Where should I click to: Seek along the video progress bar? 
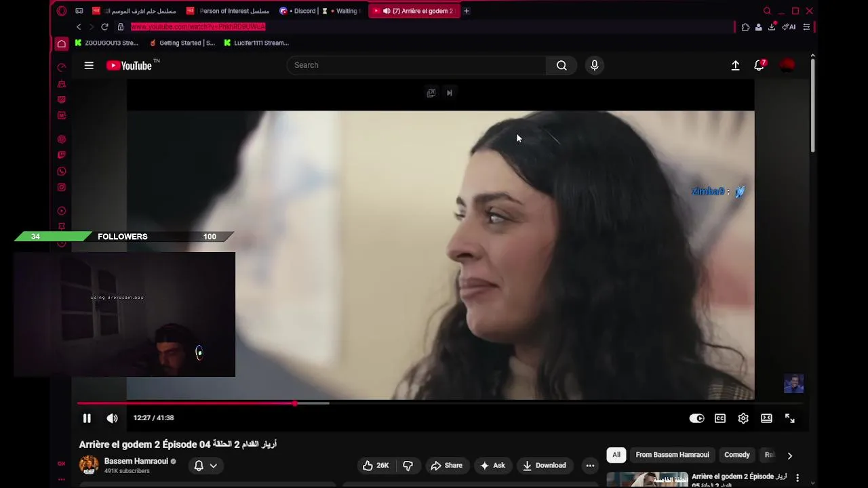point(439,403)
